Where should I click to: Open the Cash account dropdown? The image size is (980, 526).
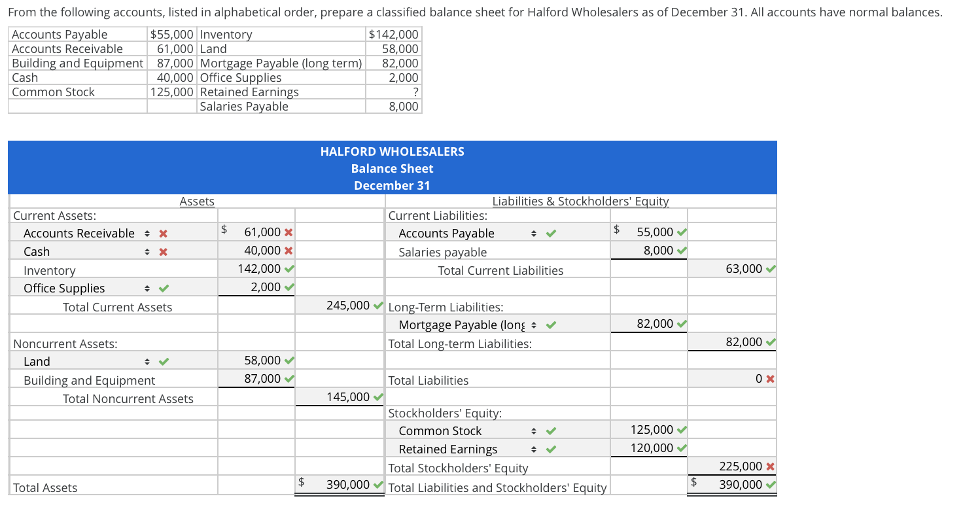coord(86,252)
